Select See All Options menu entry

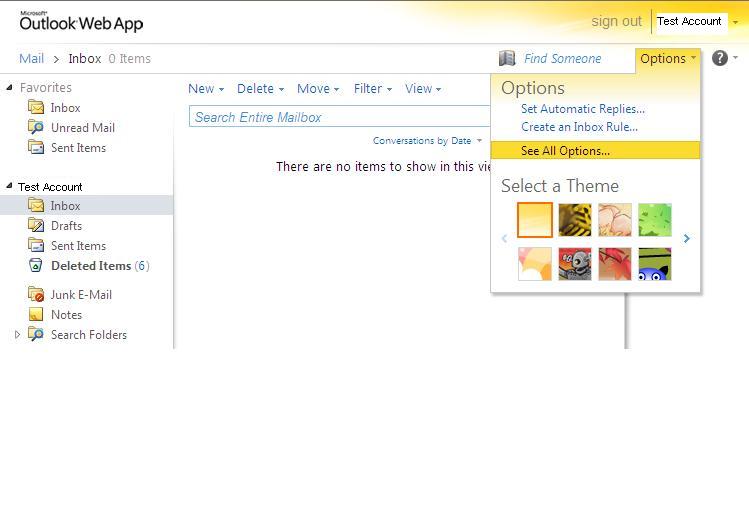(565, 151)
